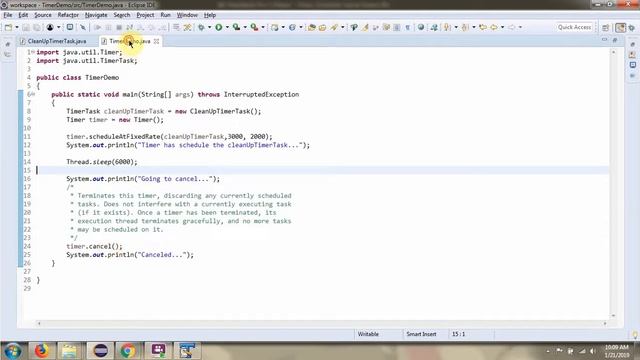
Task: Switch to CleanUpTimerTask.java tab
Action: coord(53,41)
